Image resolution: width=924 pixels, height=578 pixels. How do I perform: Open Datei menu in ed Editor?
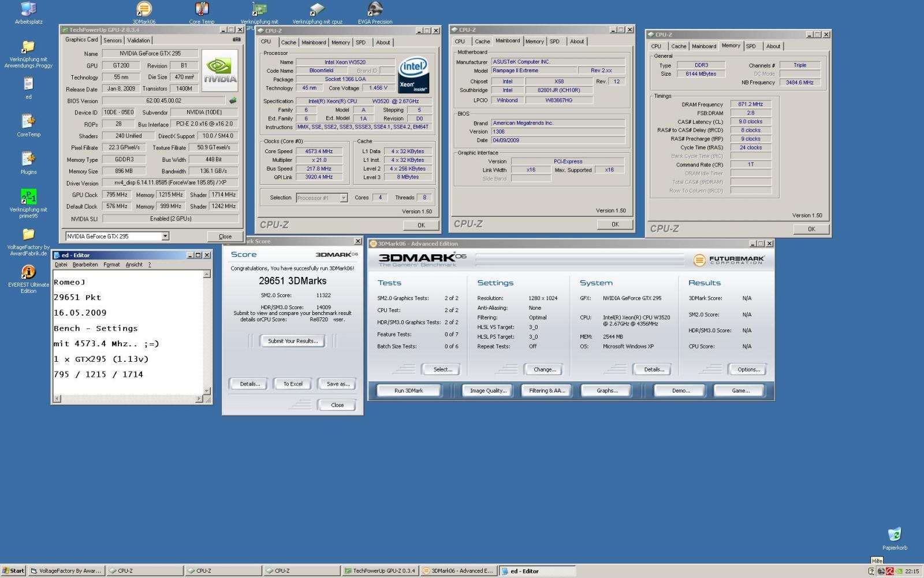tap(61, 265)
